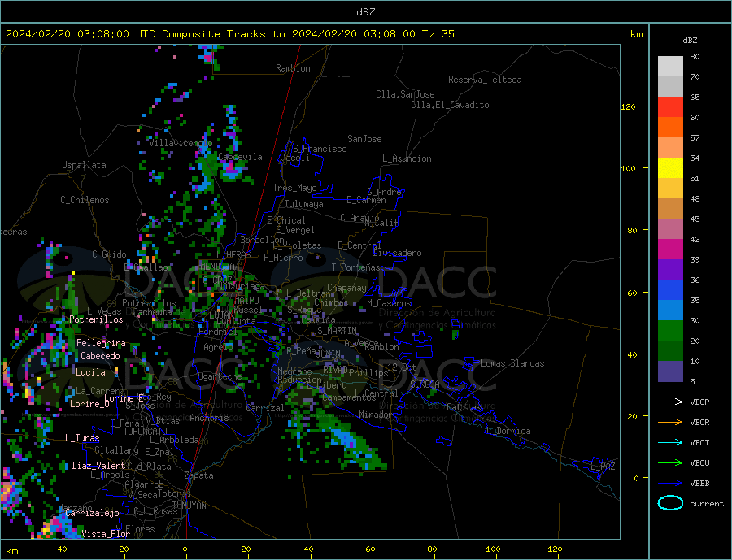Click the 'Uspallata' place label
Image resolution: width=732 pixels, height=560 pixels.
[84, 165]
